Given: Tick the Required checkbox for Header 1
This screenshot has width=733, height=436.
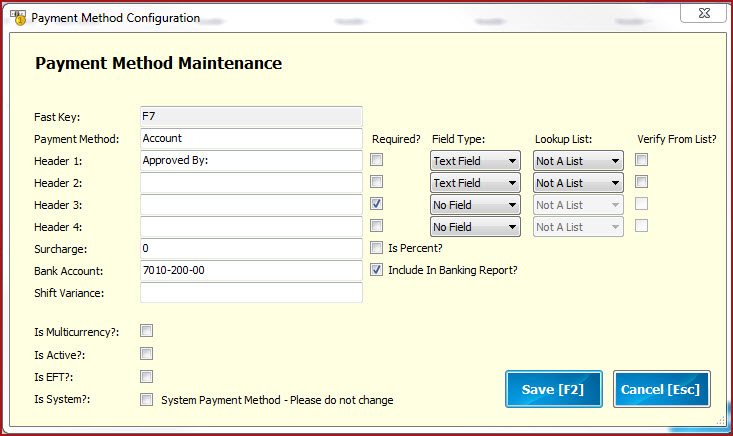Looking at the screenshot, I should [376, 160].
